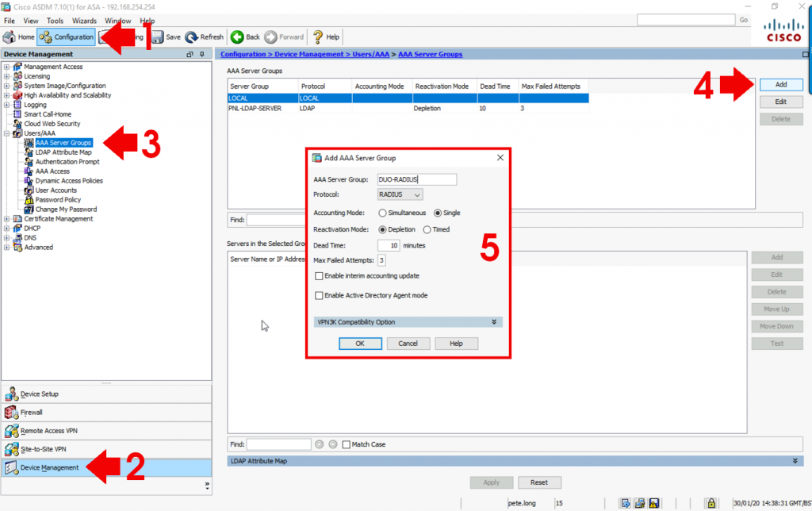Expand LDAP Attribute Map section

795,461
